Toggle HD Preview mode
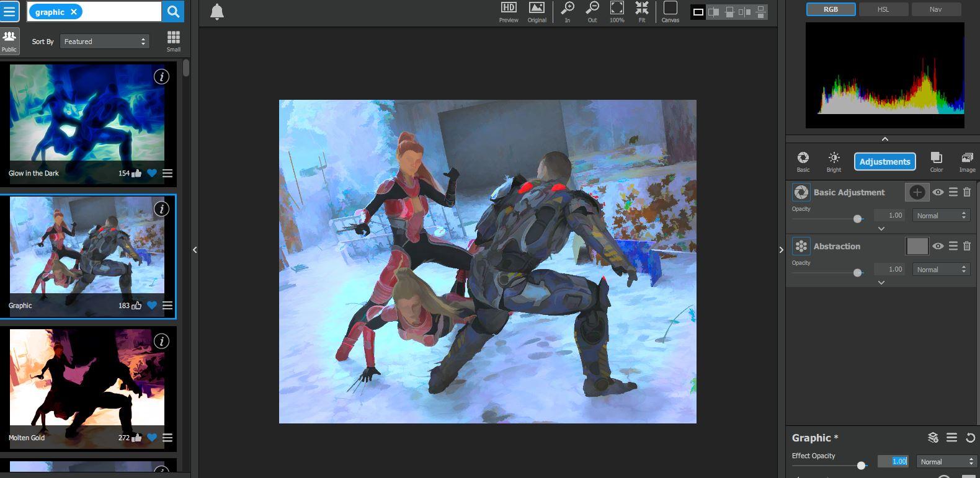The height and width of the screenshot is (478, 980). tap(509, 12)
